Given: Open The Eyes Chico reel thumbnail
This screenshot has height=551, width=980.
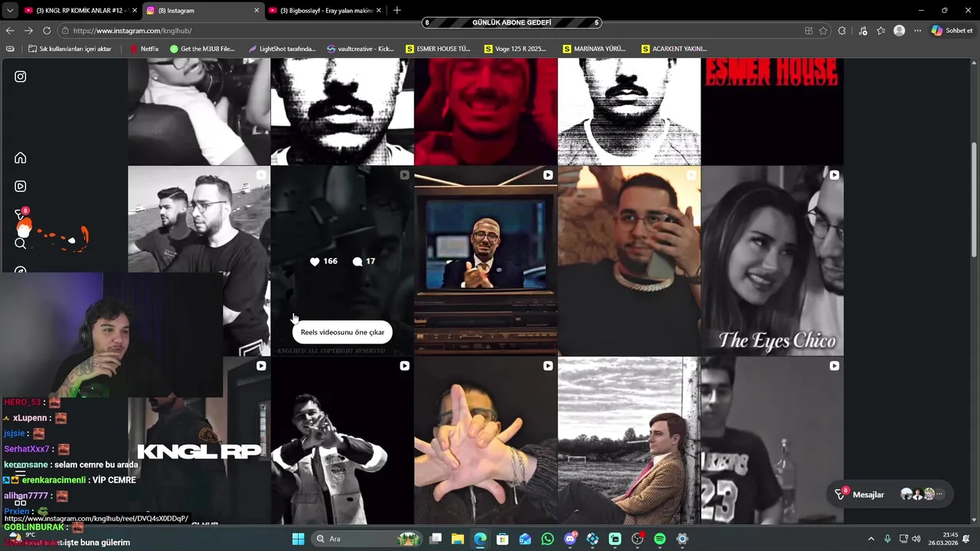Looking at the screenshot, I should pos(772,261).
